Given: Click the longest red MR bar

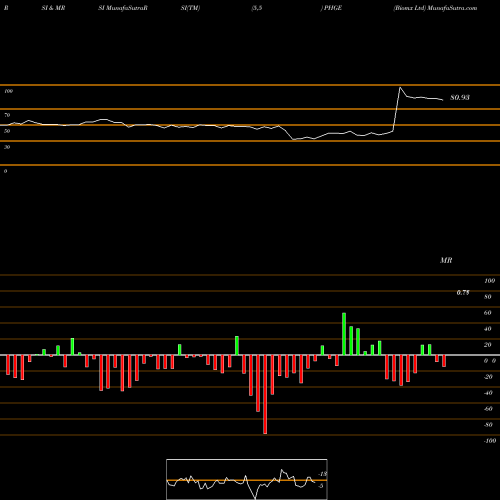Looking at the screenshot, I should pyautogui.click(x=265, y=394).
